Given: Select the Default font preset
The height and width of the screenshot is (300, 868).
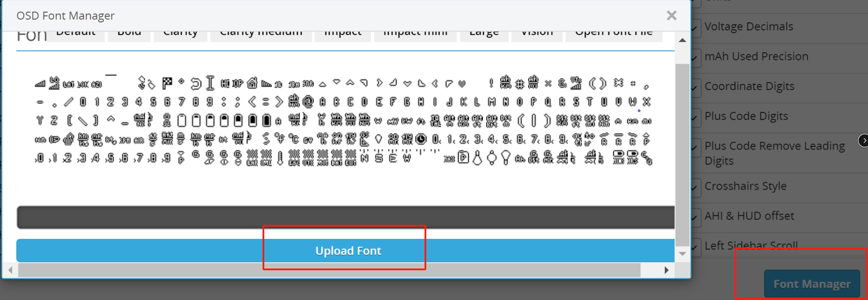Looking at the screenshot, I should pyautogui.click(x=76, y=36).
